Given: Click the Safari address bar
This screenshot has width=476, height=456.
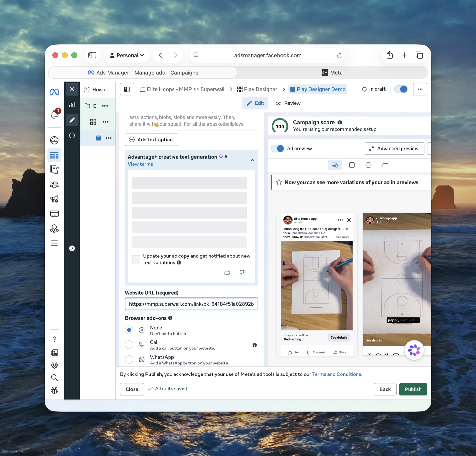Looking at the screenshot, I should (x=268, y=55).
